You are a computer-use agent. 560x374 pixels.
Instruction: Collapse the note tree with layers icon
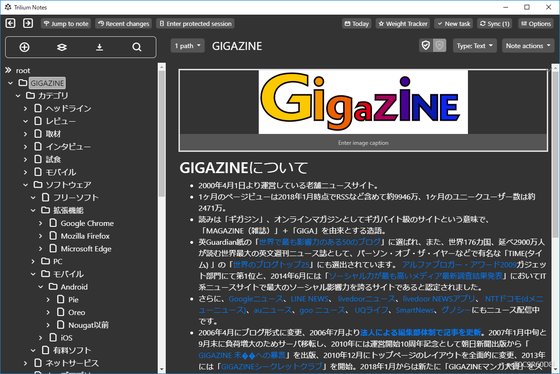(62, 47)
